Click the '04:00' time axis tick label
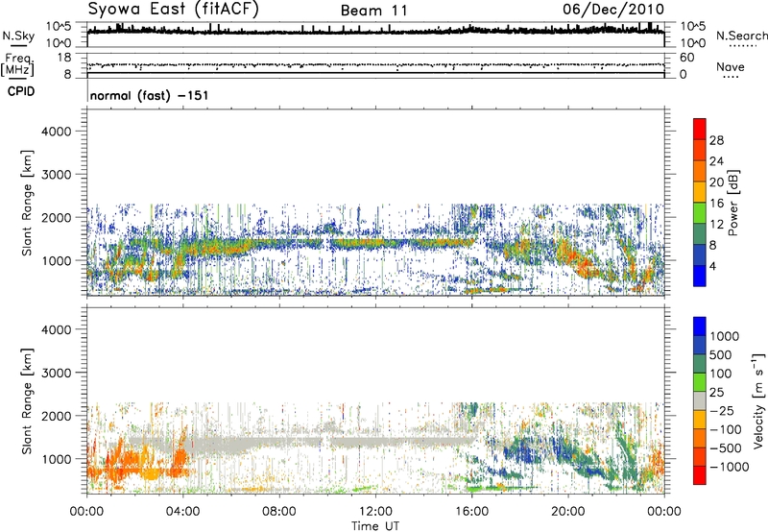Viewport: 768px width, 532px height. pyautogui.click(x=182, y=512)
